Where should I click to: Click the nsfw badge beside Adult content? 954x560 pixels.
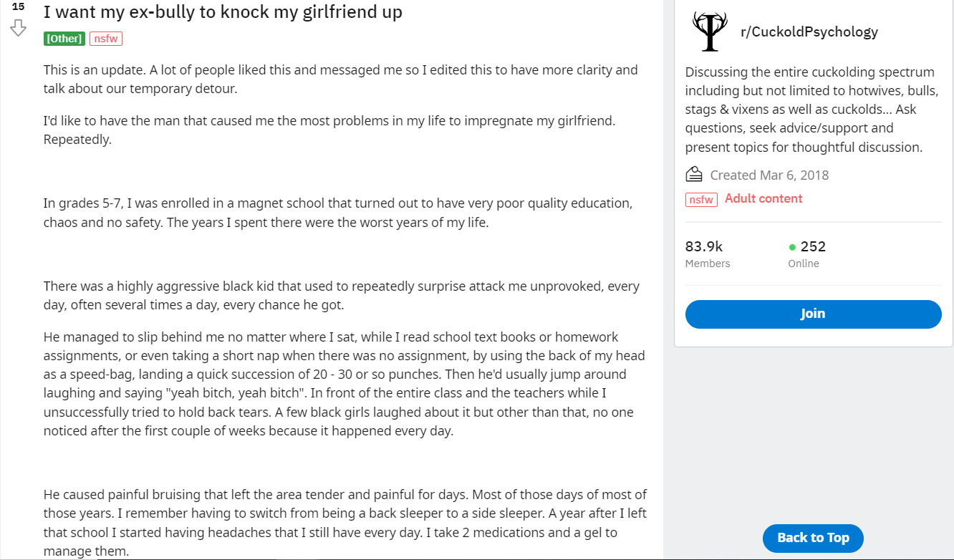point(702,200)
